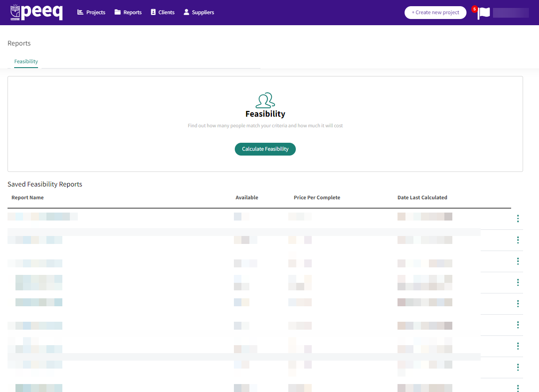Image resolution: width=539 pixels, height=392 pixels.
Task: Sort by Price Per Complete column
Action: point(317,198)
